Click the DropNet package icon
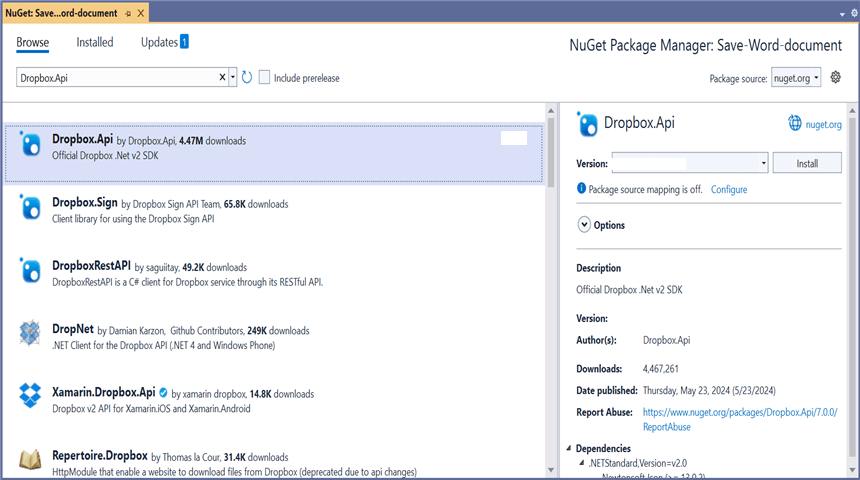Viewport: 860px width, 480px height. coord(30,333)
